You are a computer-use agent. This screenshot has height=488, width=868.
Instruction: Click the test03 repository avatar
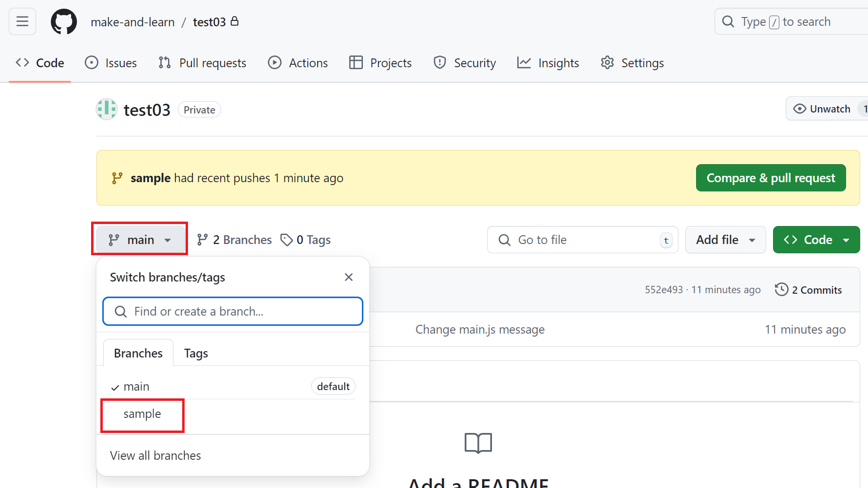[x=107, y=109]
